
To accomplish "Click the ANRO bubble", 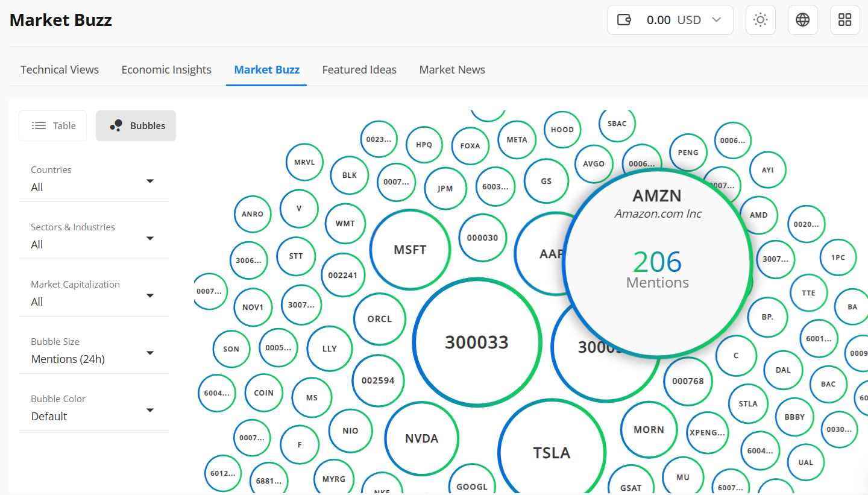I will pos(253,214).
